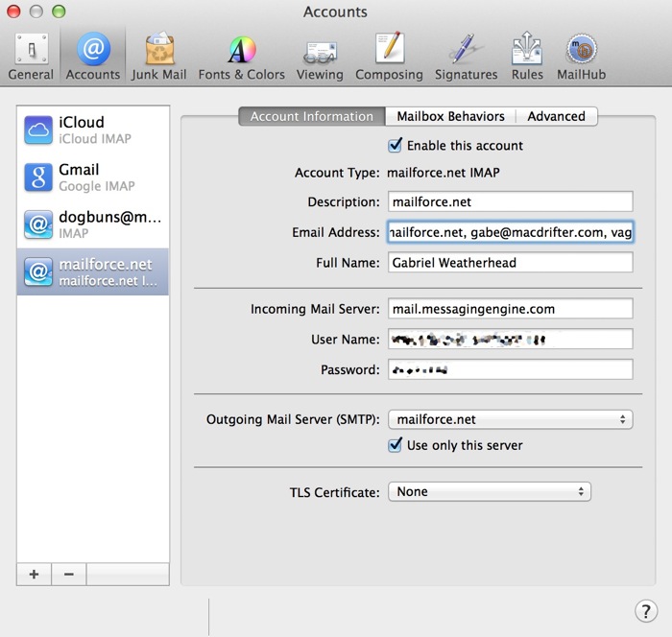Switch to the Viewing preferences pane

(320, 57)
